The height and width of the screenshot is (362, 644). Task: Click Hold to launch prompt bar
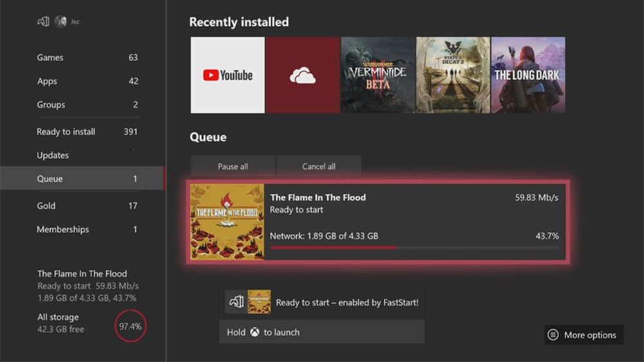coord(322,332)
